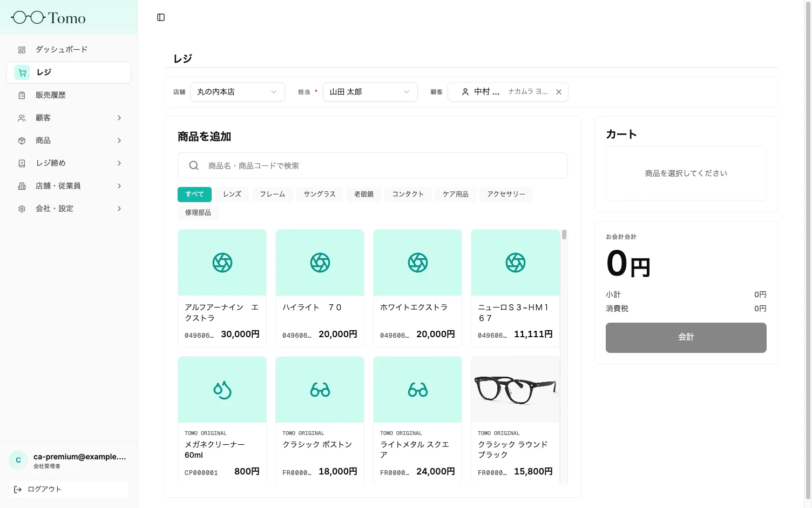Click the 会計 checkout button
The height and width of the screenshot is (508, 812).
(x=686, y=338)
